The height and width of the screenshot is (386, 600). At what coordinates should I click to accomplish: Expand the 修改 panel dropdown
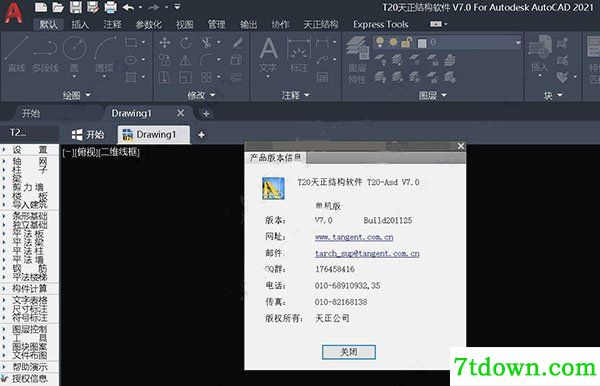[x=201, y=95]
